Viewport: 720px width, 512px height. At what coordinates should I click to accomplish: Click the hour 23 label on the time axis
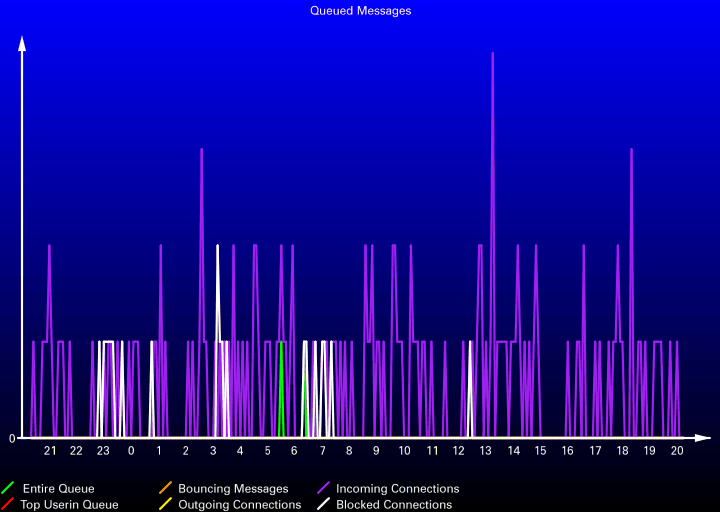pos(103,451)
